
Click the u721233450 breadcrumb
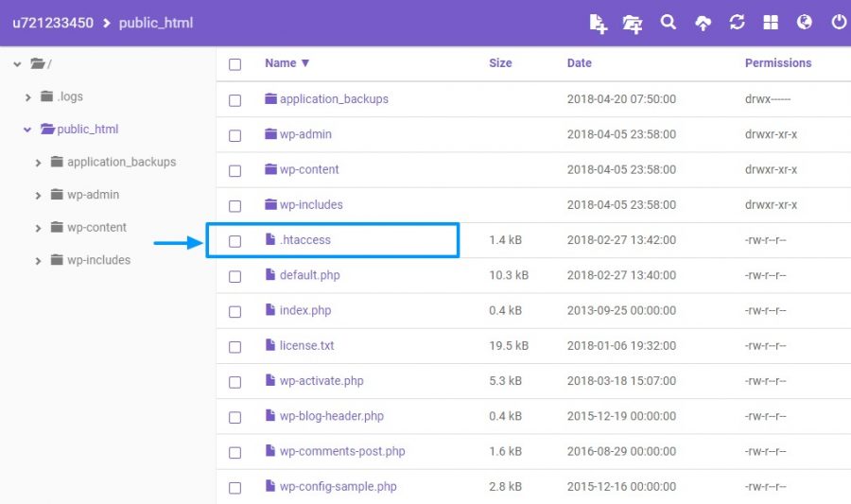[52, 23]
